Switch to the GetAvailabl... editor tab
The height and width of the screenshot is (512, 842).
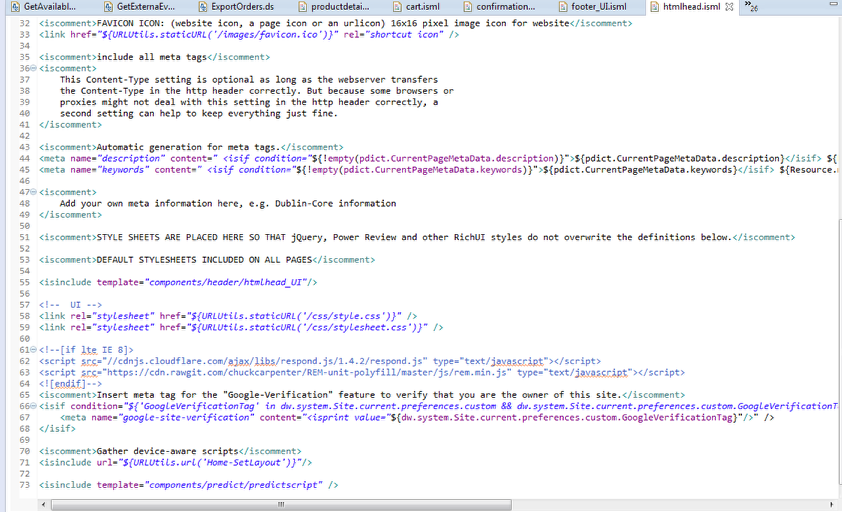(x=43, y=6)
